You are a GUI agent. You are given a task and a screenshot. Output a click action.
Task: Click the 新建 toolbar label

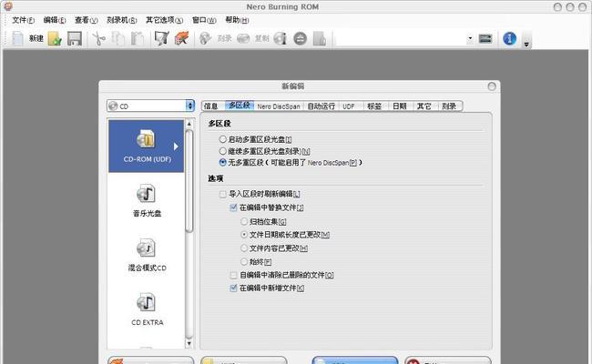point(36,38)
